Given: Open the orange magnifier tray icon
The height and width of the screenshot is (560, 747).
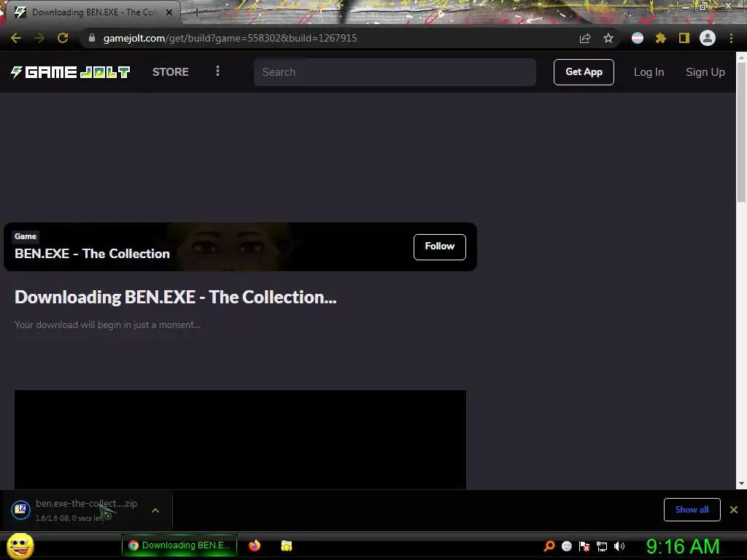Looking at the screenshot, I should (549, 546).
